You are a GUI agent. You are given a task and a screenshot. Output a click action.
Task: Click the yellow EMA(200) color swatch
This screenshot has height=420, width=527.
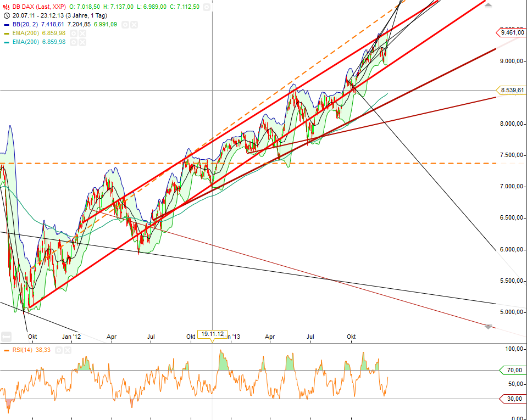point(7,33)
